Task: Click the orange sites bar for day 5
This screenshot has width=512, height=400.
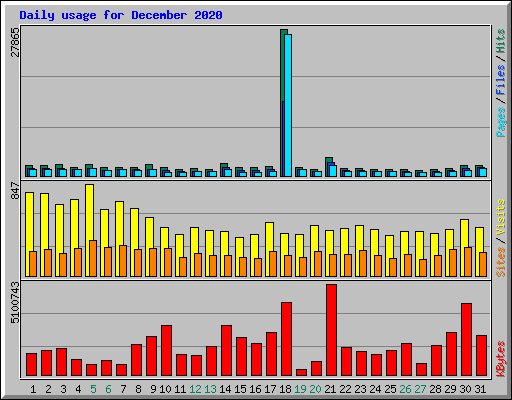Action: pos(93,258)
